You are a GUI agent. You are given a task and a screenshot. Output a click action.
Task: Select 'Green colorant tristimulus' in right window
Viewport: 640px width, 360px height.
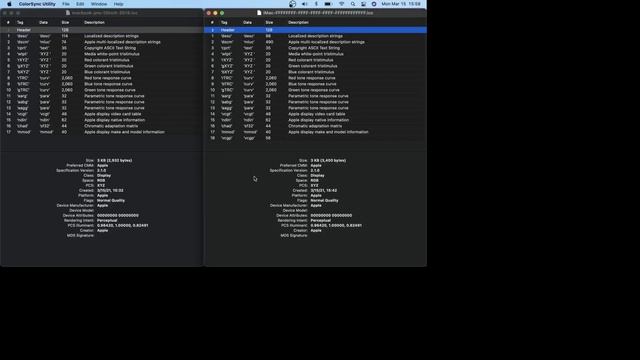click(x=315, y=66)
